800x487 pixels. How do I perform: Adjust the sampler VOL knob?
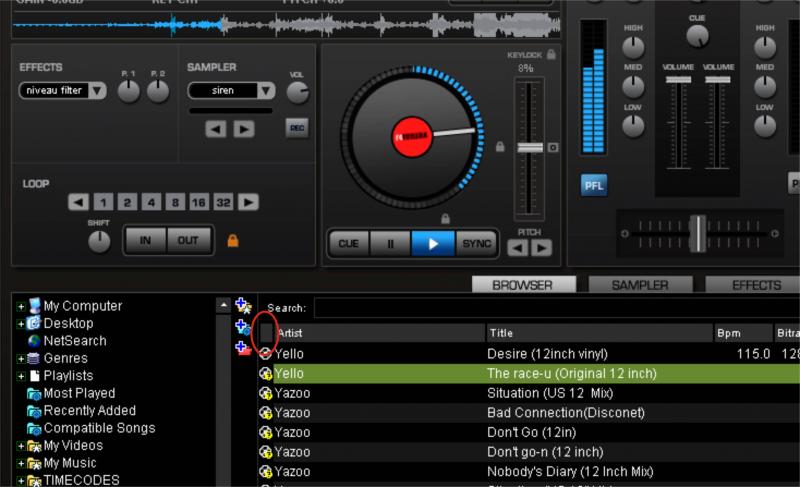tap(297, 92)
